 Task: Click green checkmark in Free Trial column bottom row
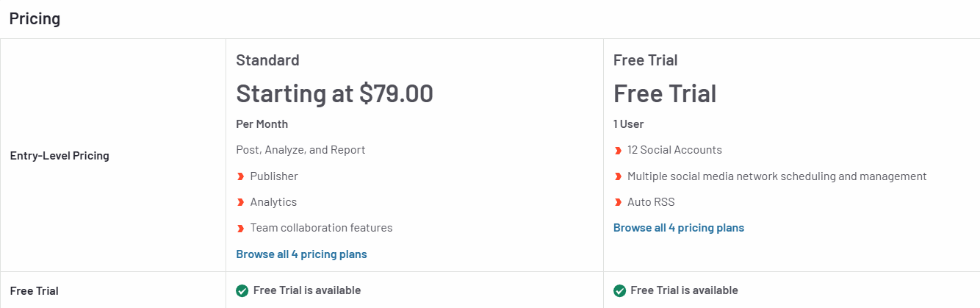[x=619, y=290]
